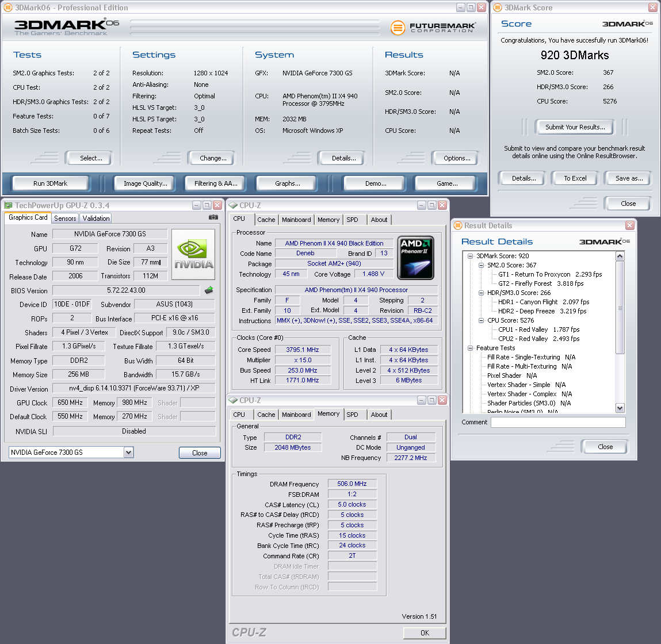Select GT2 - Firefly Forest tree row
This screenshot has height=644, width=661.
click(541, 283)
